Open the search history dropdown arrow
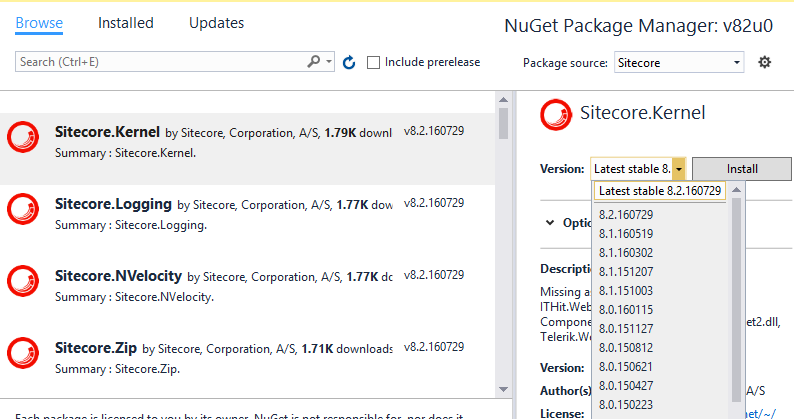This screenshot has width=794, height=419. [329, 62]
